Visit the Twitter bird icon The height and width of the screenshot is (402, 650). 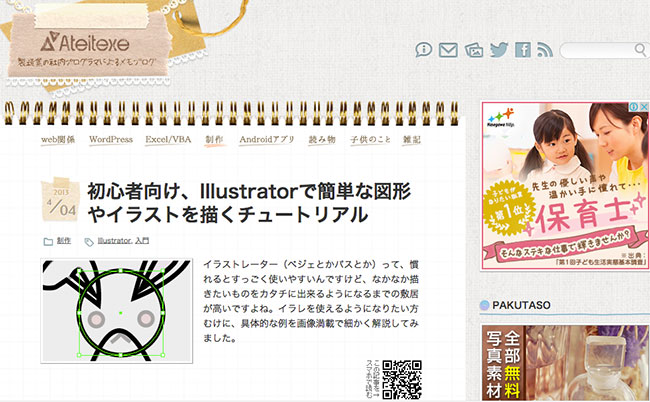coord(499,50)
